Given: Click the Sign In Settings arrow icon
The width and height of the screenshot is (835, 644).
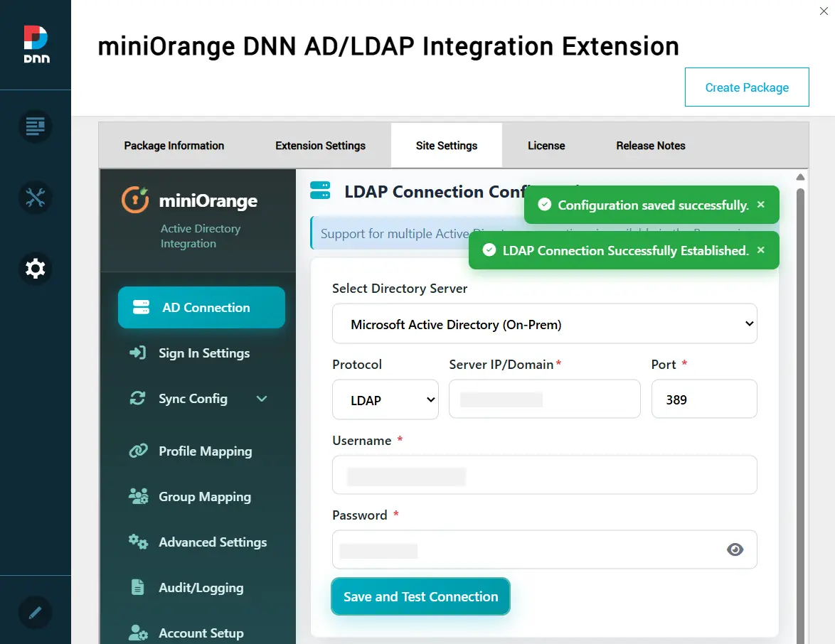Looking at the screenshot, I should coord(138,353).
